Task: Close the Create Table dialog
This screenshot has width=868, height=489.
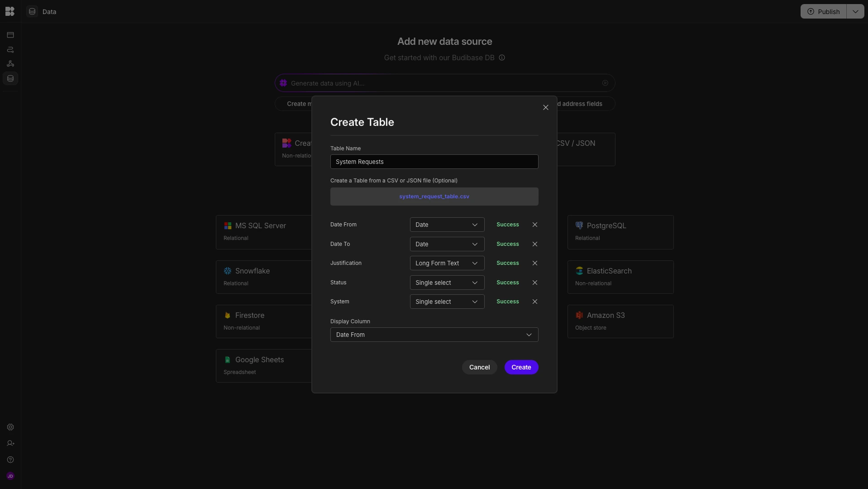Action: click(546, 107)
